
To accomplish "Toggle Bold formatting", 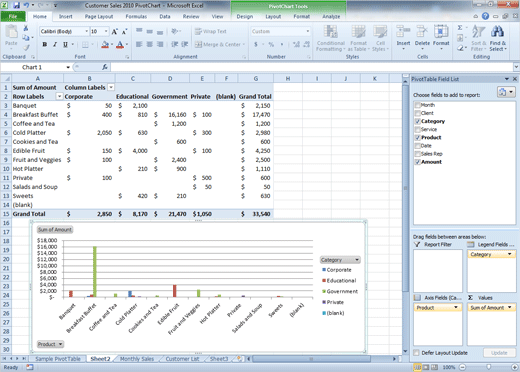I will tap(44, 44).
